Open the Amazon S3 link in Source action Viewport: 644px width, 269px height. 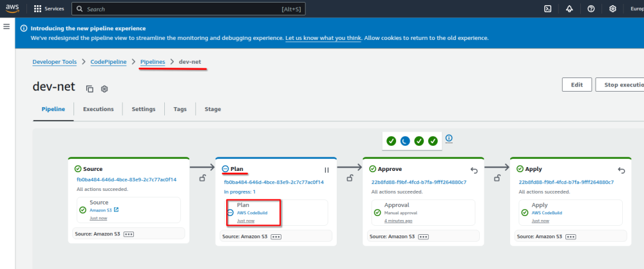[100, 210]
